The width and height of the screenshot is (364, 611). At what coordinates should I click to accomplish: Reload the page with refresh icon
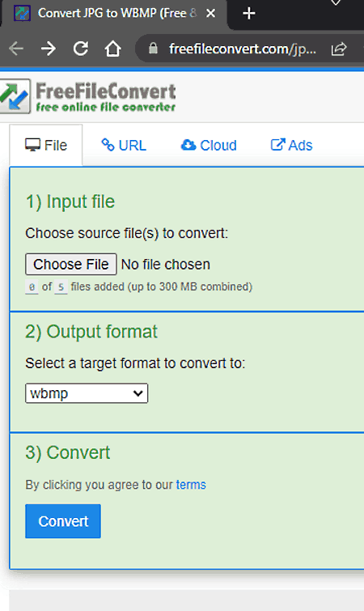81,49
